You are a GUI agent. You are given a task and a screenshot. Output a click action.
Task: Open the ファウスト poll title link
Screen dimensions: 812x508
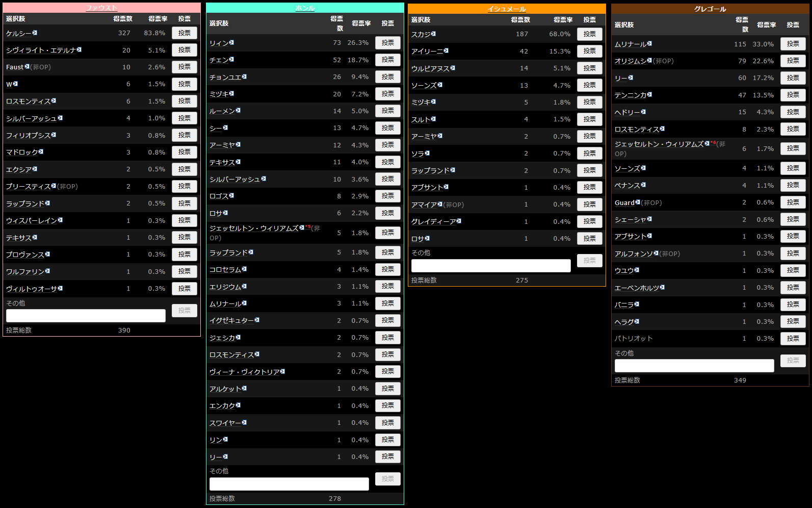click(x=101, y=8)
